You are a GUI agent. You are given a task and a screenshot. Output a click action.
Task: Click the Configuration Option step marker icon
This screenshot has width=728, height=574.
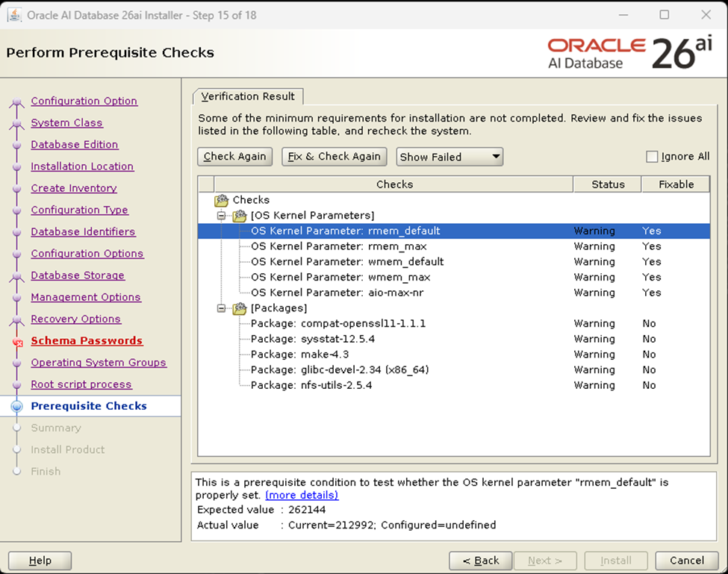pyautogui.click(x=16, y=102)
